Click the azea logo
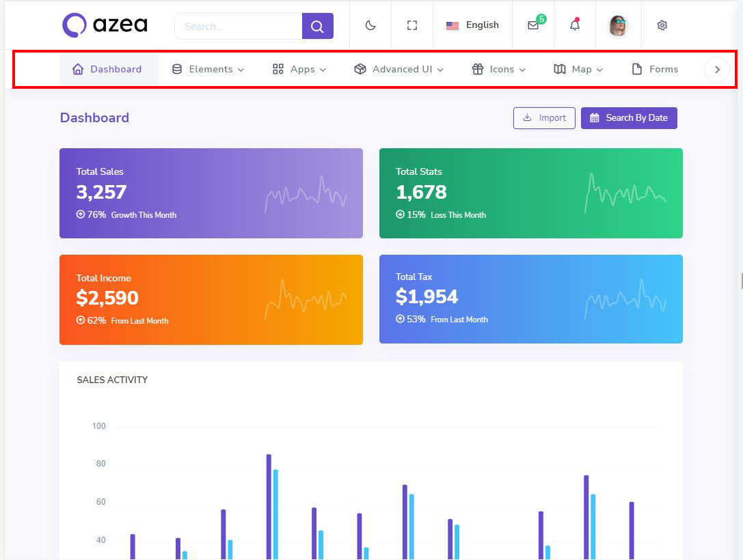This screenshot has width=743, height=560. pos(105,25)
